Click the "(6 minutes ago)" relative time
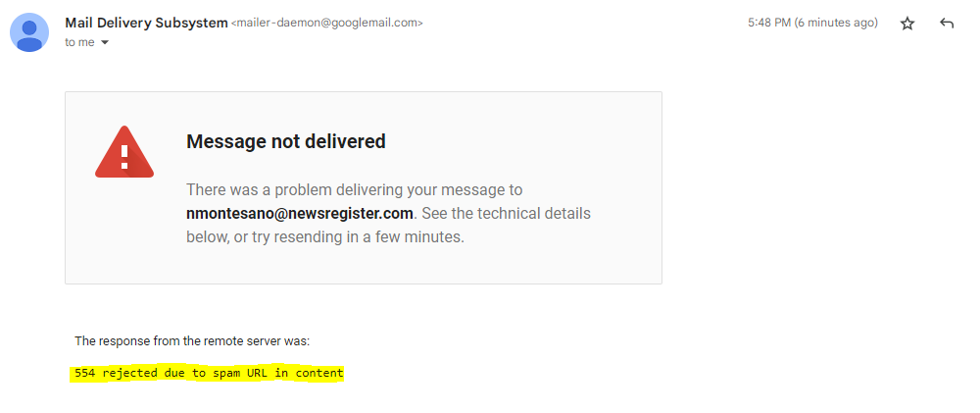Image resolution: width=980 pixels, height=413 pixels. pyautogui.click(x=836, y=24)
